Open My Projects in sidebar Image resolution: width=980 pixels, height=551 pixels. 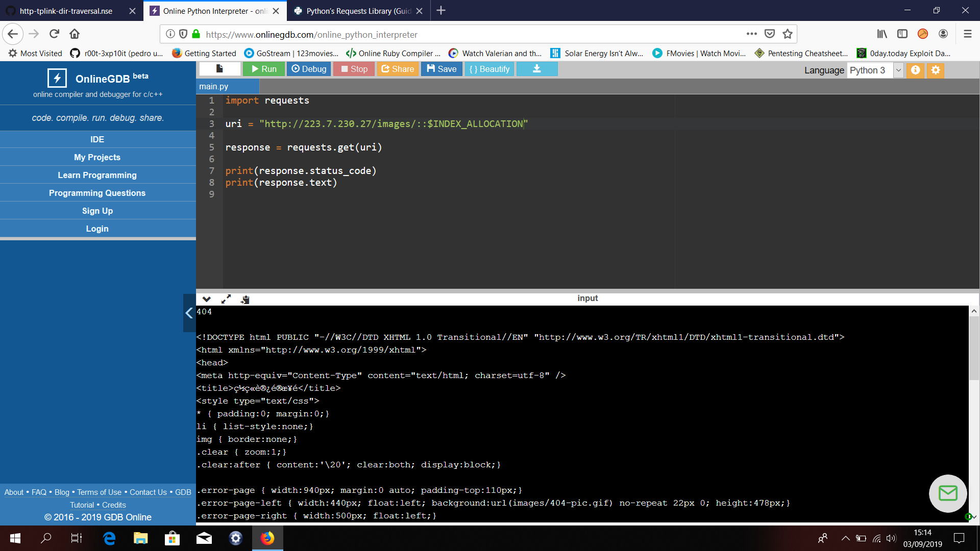[97, 157]
